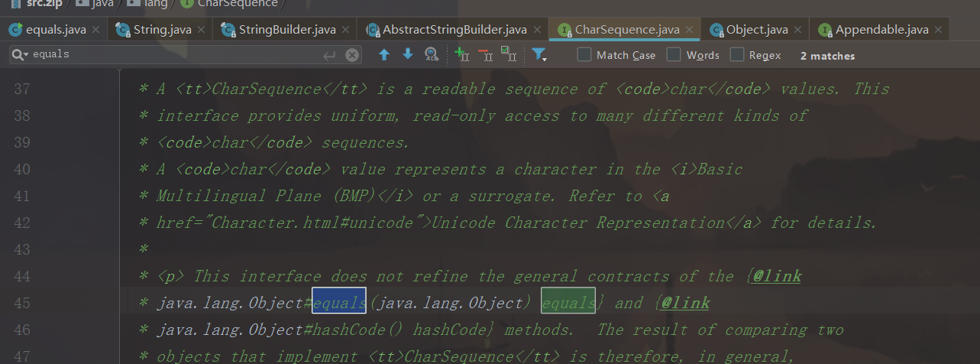Screen dimensions: 980x364
Task: Click the search field containing 'equals'
Action: (x=185, y=55)
